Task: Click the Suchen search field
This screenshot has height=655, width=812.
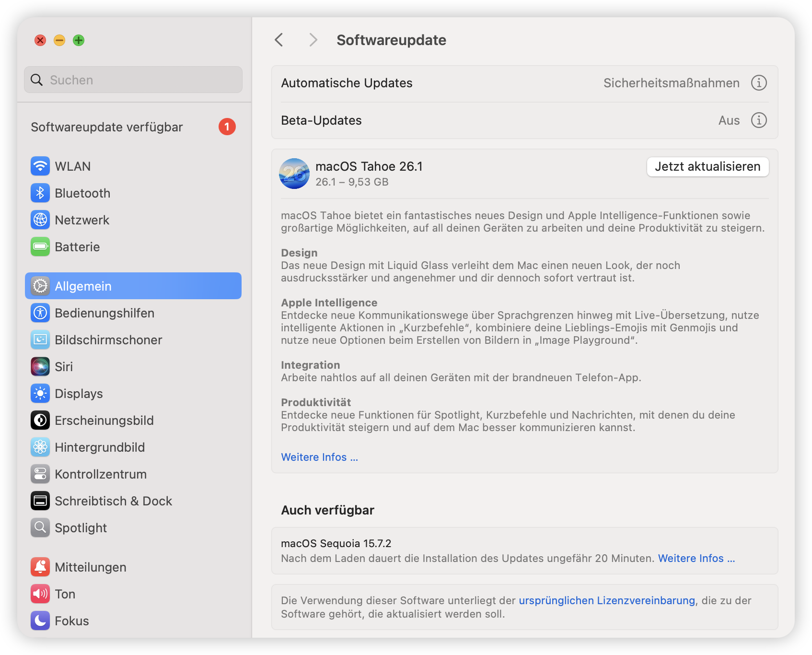Action: [x=133, y=80]
